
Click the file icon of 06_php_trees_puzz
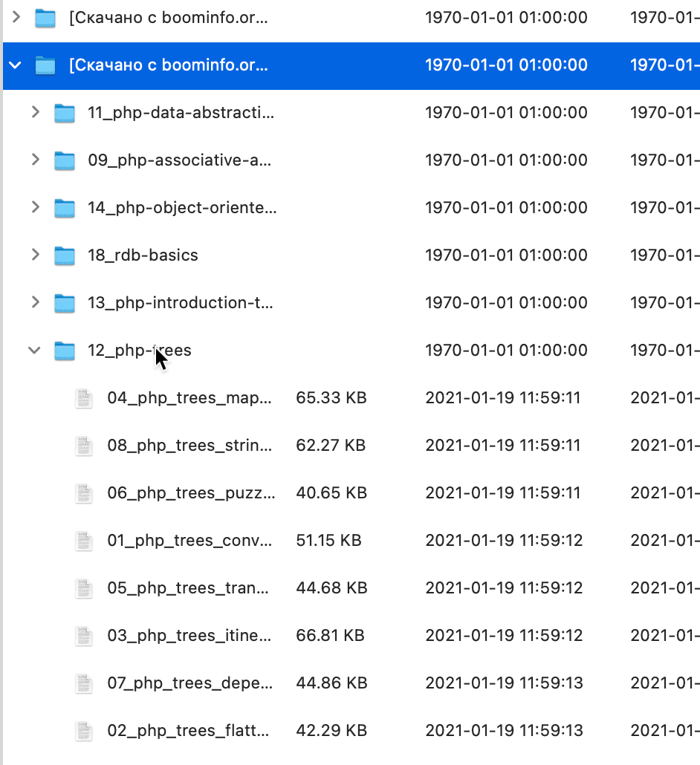[85, 493]
